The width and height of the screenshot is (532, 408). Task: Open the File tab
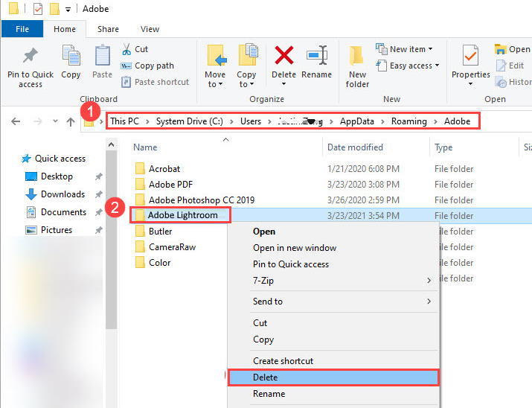click(22, 29)
